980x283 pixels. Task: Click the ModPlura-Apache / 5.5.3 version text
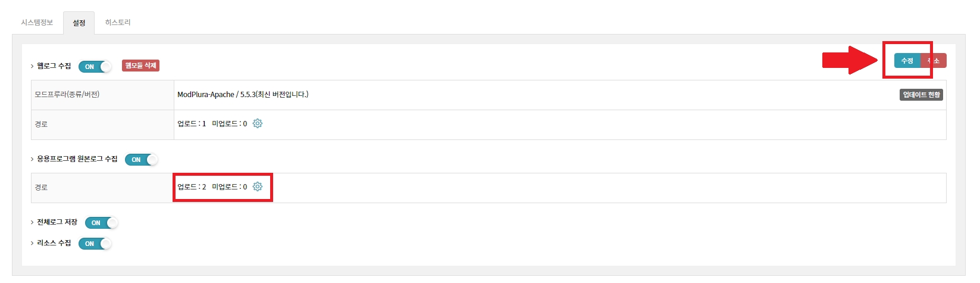point(243,95)
